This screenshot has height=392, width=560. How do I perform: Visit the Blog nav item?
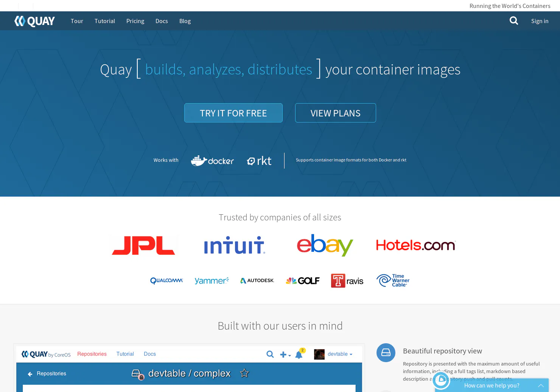185,21
